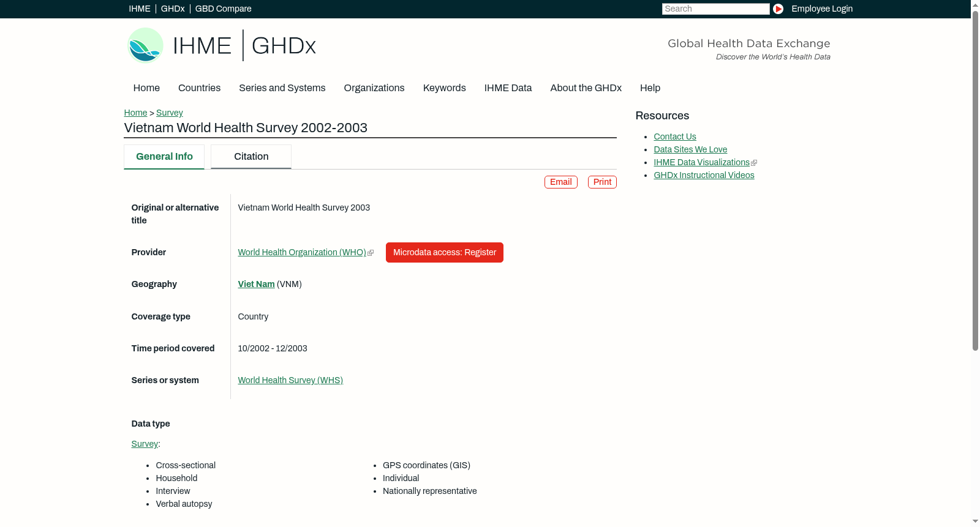This screenshot has width=980, height=527.
Task: Click the Print button
Action: 602,182
